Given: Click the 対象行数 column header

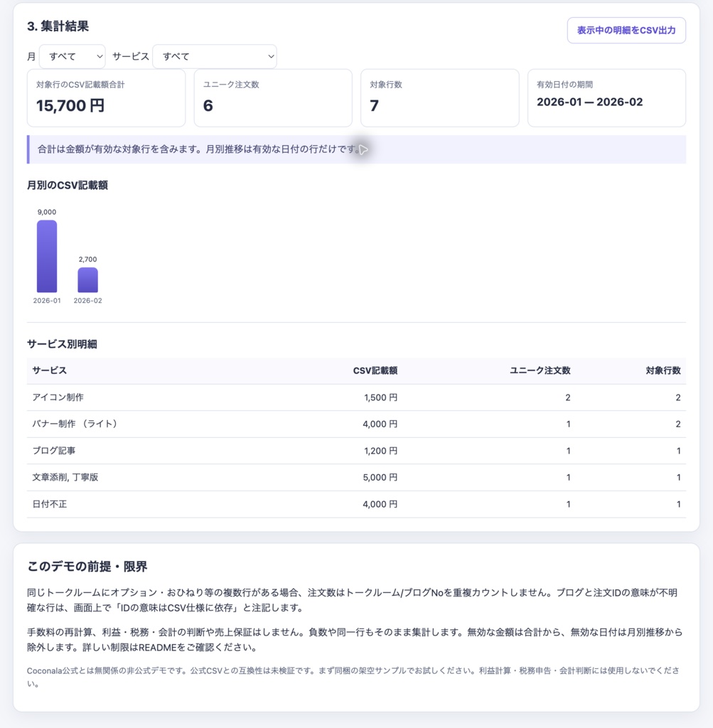Looking at the screenshot, I should [x=663, y=370].
